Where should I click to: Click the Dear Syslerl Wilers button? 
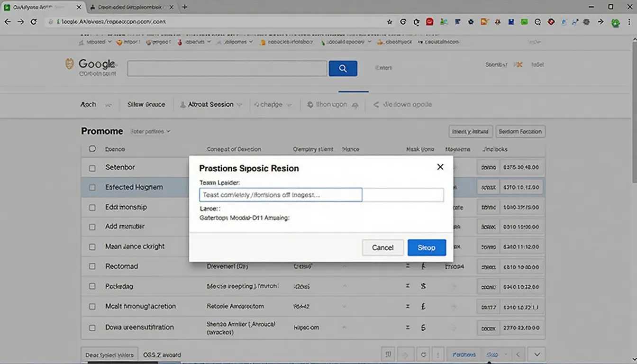click(x=109, y=355)
